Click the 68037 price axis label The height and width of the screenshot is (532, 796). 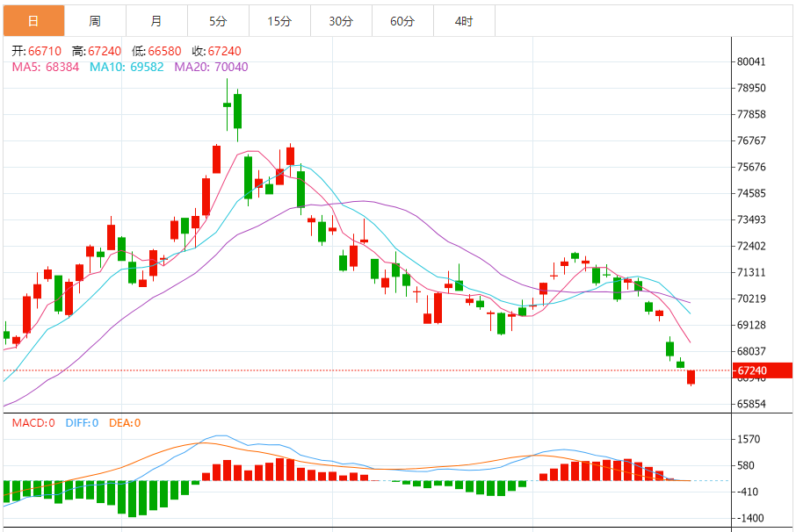tap(751, 352)
